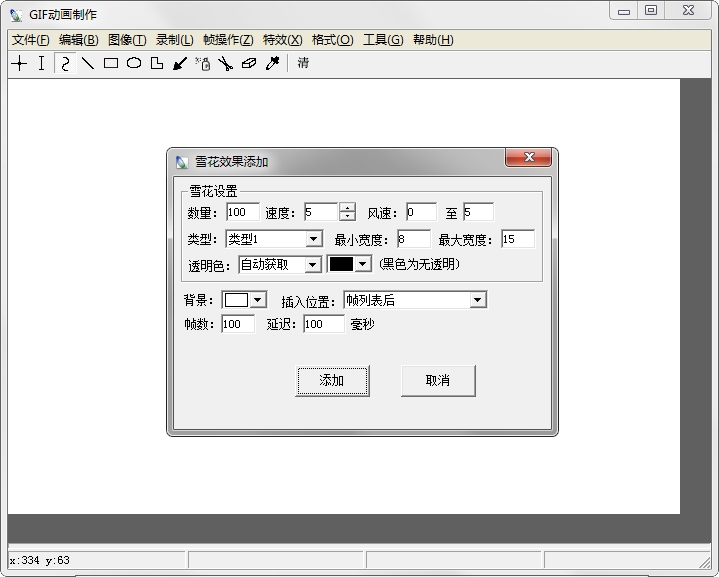This screenshot has height=577, width=719.
Task: Select the freehand curve drawing tool
Action: click(x=66, y=63)
